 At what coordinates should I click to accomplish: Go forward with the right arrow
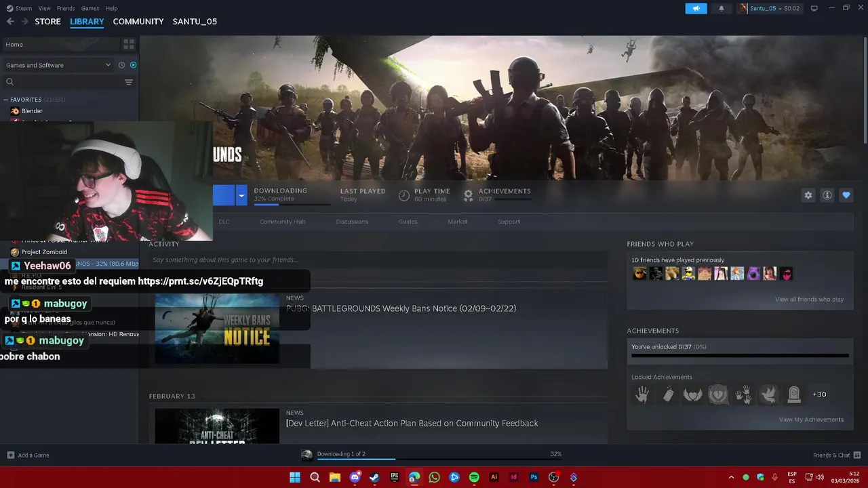coord(25,22)
